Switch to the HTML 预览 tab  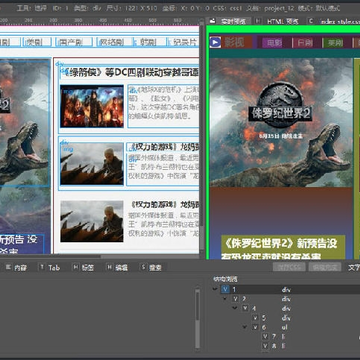[283, 21]
